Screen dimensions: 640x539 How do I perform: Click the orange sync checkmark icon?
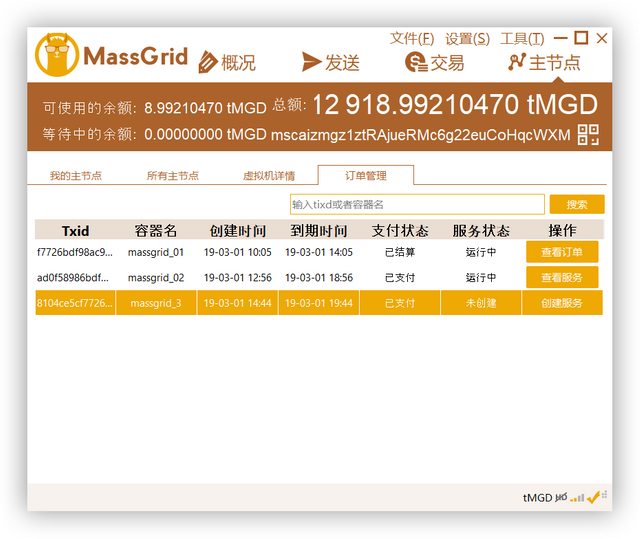[593, 497]
